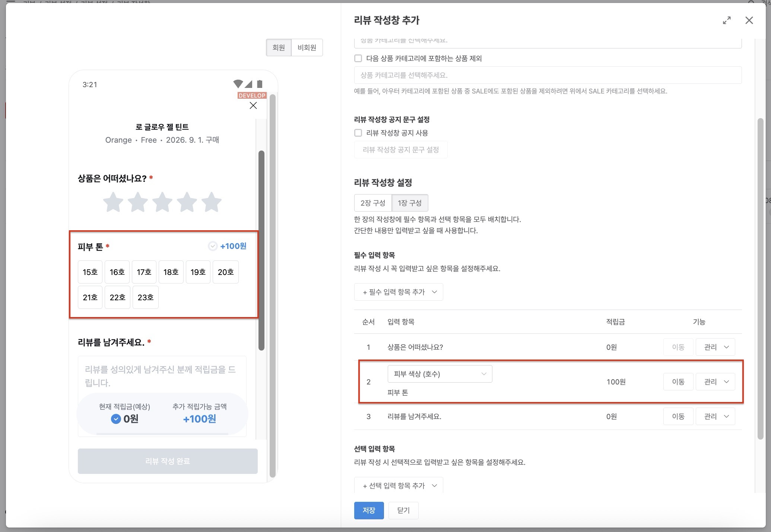Open 관리 menu for 리뷰를 남겨주세요 row
The height and width of the screenshot is (532, 771).
(x=716, y=417)
